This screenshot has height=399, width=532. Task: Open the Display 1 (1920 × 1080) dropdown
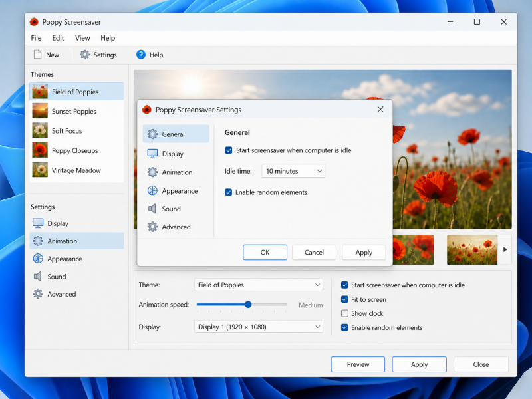tap(258, 327)
